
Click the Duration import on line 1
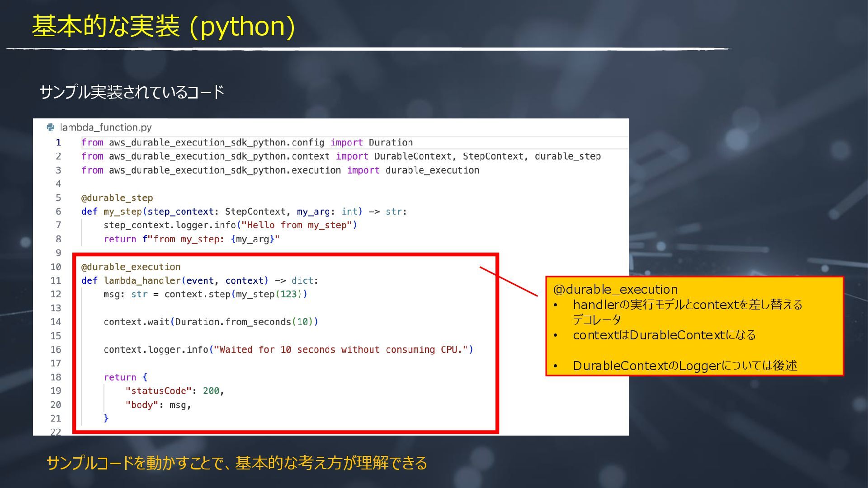tap(391, 143)
